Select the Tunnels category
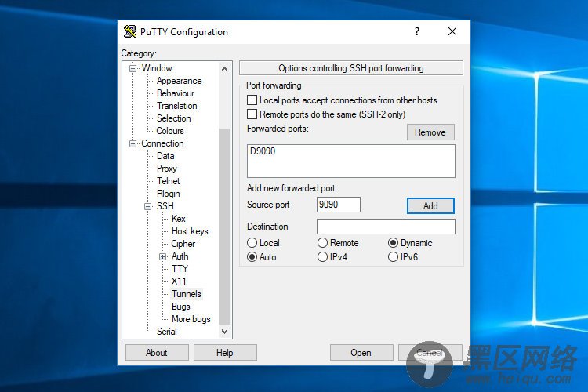The width and height of the screenshot is (588, 392). coord(187,294)
